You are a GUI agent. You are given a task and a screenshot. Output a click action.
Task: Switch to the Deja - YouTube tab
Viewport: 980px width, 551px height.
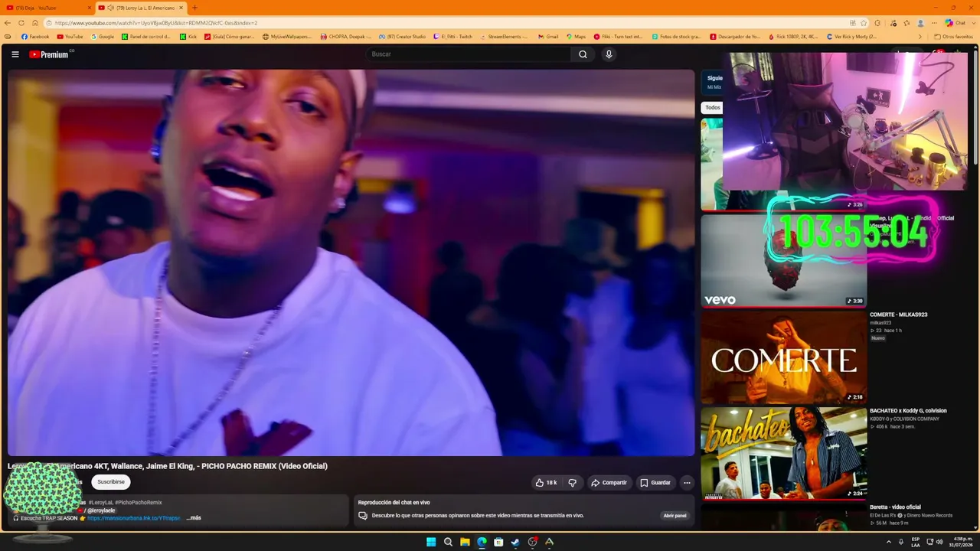(x=47, y=8)
